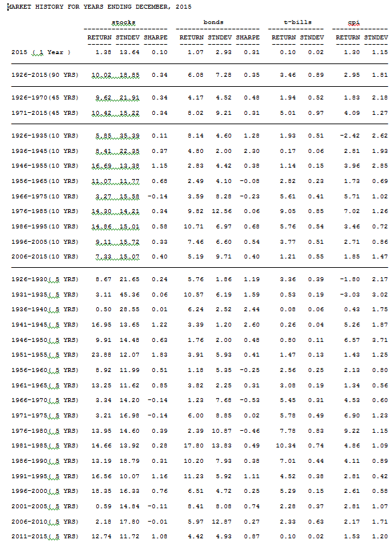
Task: Click the misspelled 'stocks' column heading
Action: tap(124, 22)
